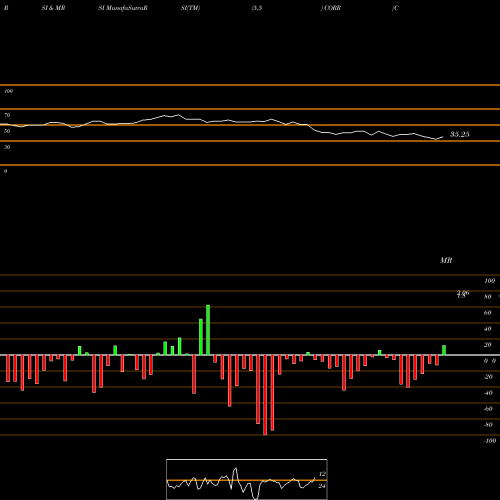Screen dimensions: 500x500
Task: Click the '24' label in the mini chart
Action: [322, 486]
